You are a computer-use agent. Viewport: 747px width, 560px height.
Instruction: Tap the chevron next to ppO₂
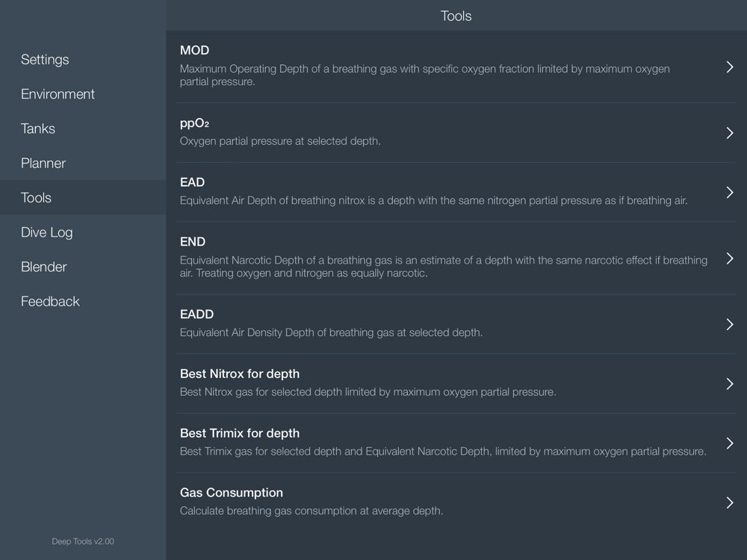pos(730,133)
